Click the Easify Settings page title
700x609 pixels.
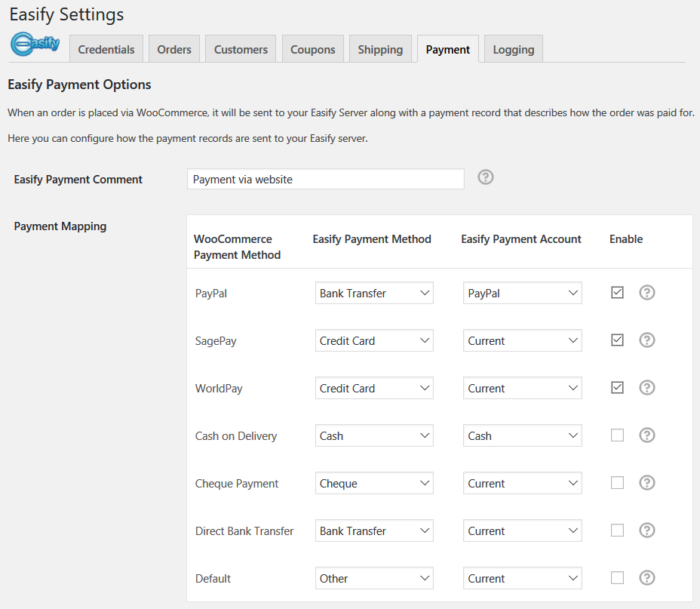[66, 14]
